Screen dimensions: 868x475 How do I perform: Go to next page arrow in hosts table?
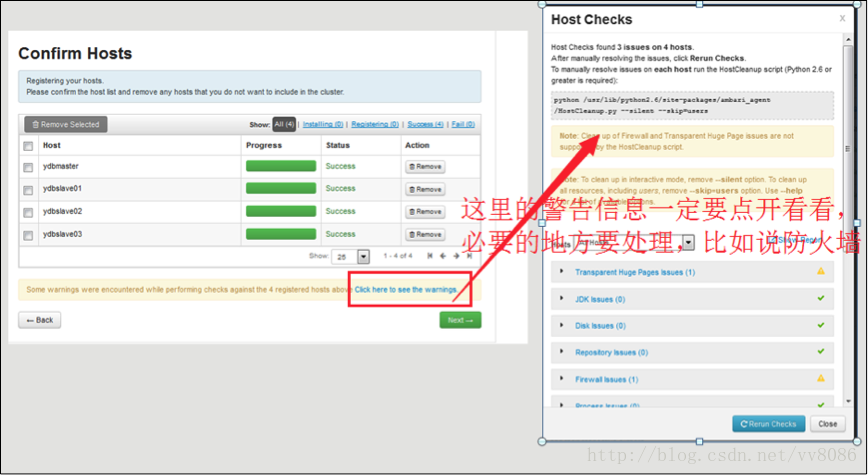pyautogui.click(x=456, y=256)
